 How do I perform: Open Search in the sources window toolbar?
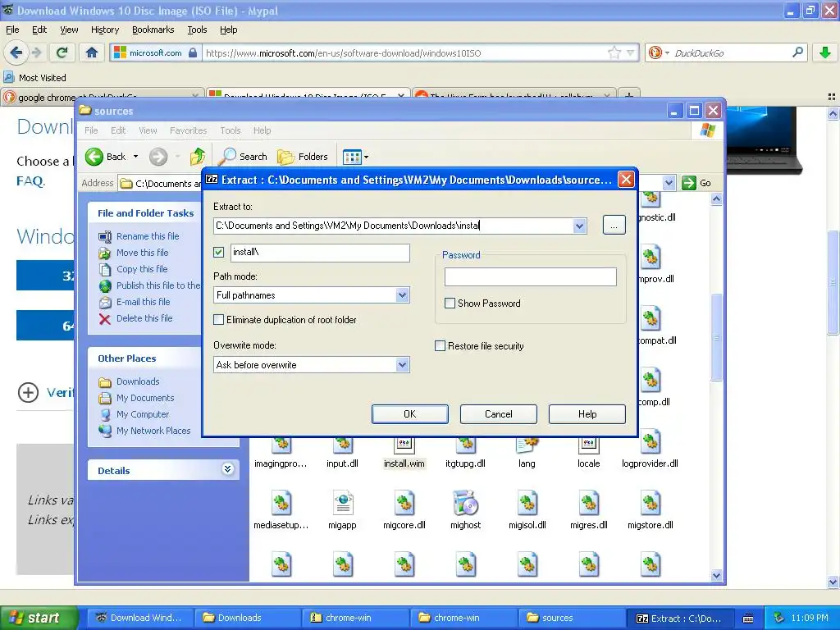click(243, 157)
